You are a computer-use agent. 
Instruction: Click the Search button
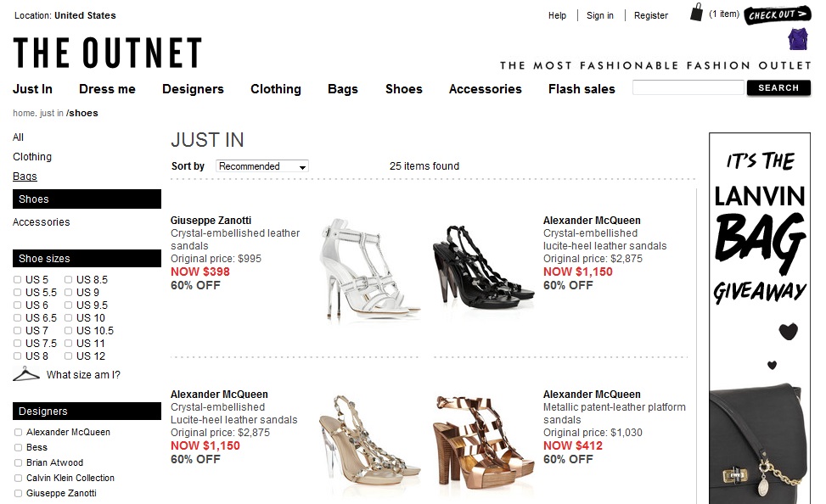click(x=778, y=88)
